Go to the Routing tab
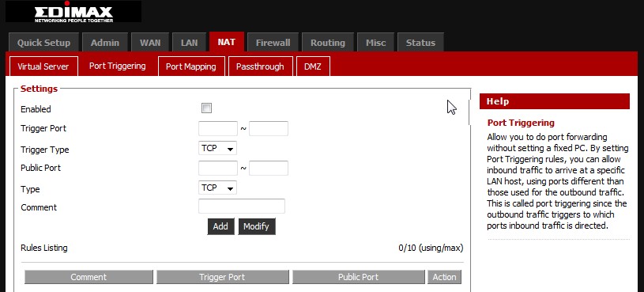 pyautogui.click(x=328, y=43)
